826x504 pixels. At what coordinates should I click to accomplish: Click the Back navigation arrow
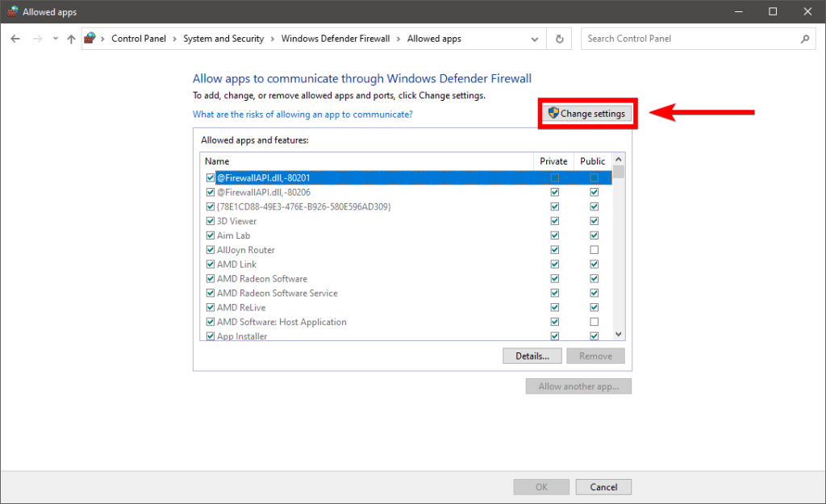click(15, 39)
